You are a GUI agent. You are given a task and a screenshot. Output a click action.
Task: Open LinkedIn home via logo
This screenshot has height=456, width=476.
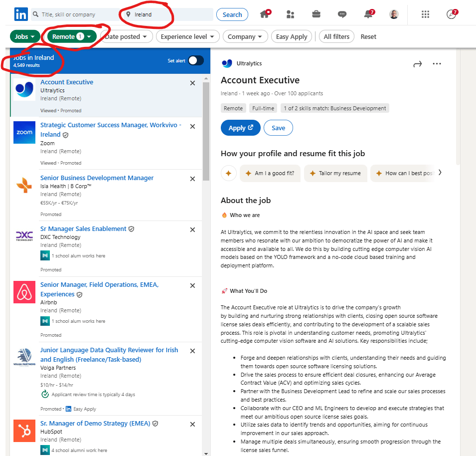[x=21, y=14]
